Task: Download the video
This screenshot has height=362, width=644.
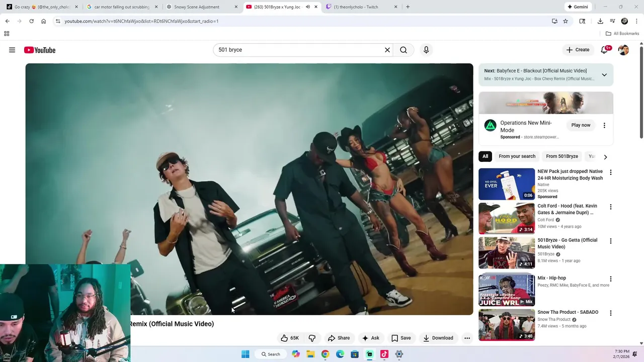Action: (438, 338)
